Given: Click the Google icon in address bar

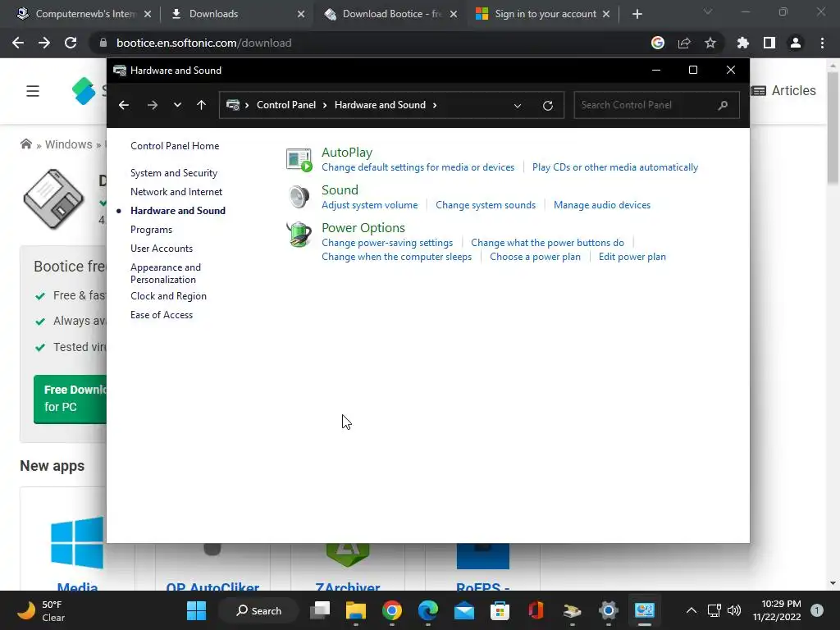Looking at the screenshot, I should (x=658, y=43).
